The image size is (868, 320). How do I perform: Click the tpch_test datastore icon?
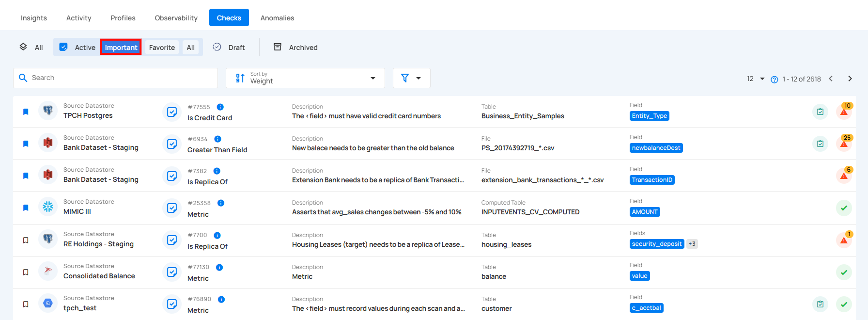click(x=48, y=303)
